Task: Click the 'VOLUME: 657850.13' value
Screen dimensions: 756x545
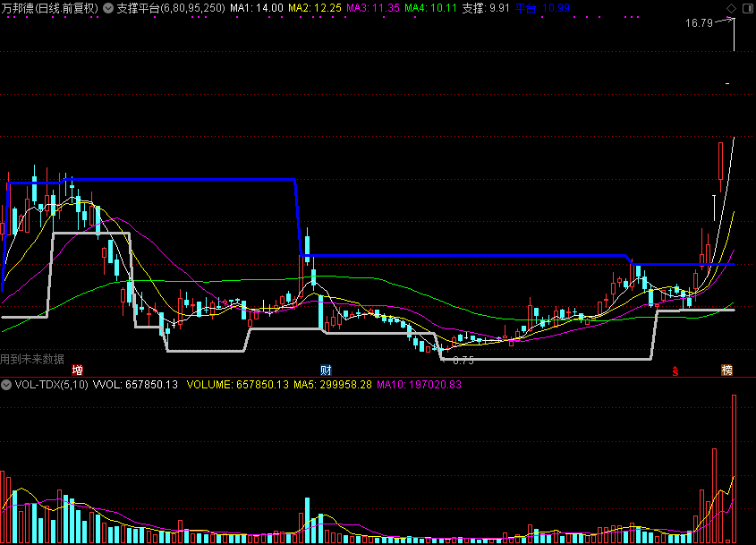Action: (x=238, y=385)
